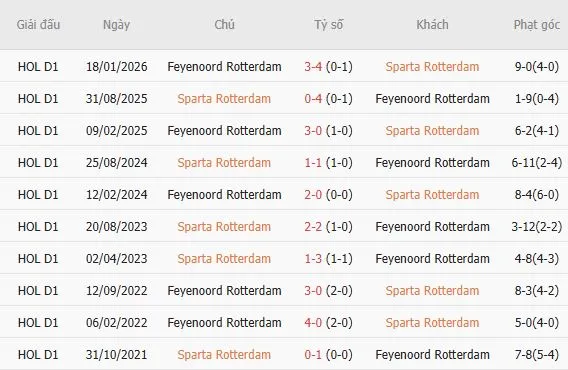The width and height of the screenshot is (568, 370).
Task: Open corner stats 6-11(2-4)
Action: 536,163
